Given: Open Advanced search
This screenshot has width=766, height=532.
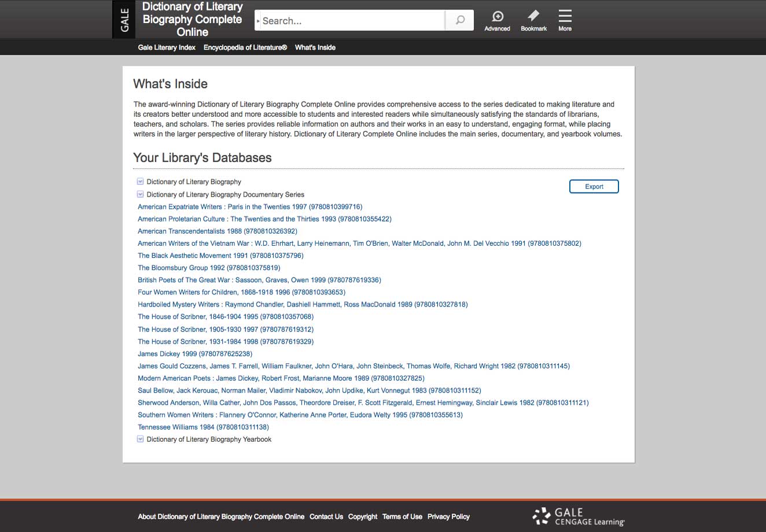Looking at the screenshot, I should [497, 21].
